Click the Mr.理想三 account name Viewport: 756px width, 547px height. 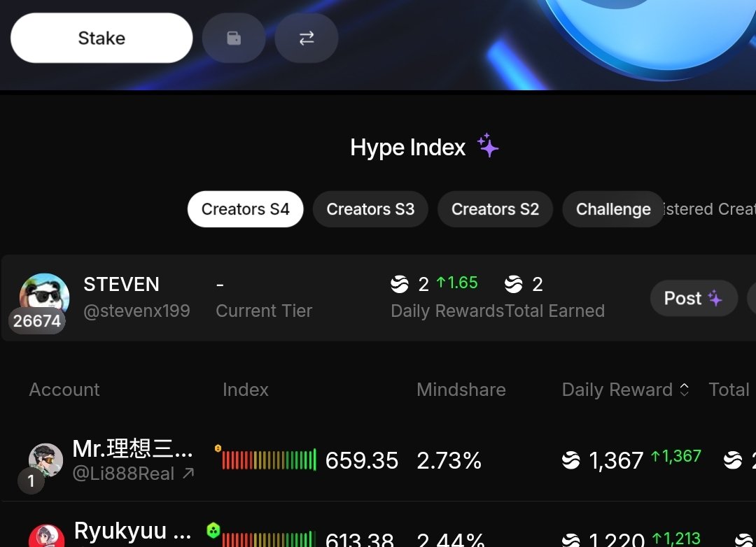[x=132, y=448]
